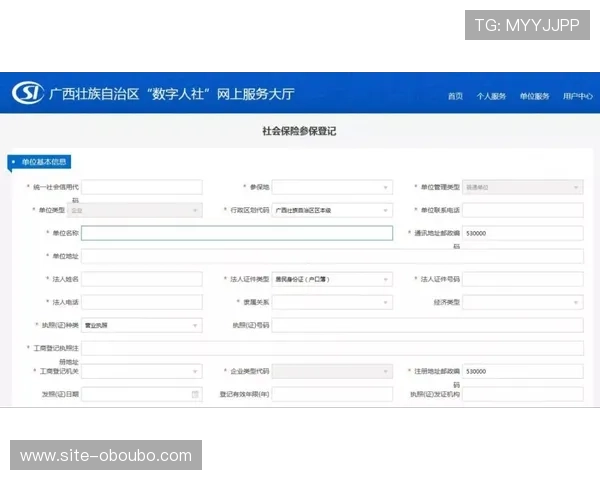The image size is (600, 480).
Task: Open the calendar icon in 发照(证)日期 field
Action: pyautogui.click(x=195, y=394)
